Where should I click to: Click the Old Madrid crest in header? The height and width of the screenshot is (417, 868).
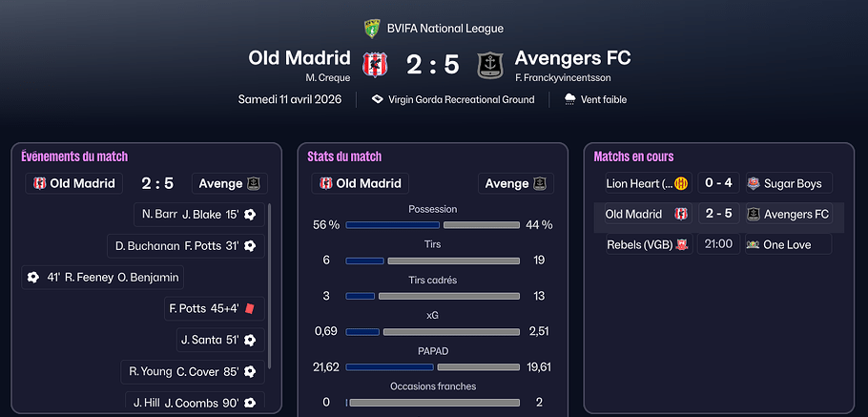tap(371, 65)
